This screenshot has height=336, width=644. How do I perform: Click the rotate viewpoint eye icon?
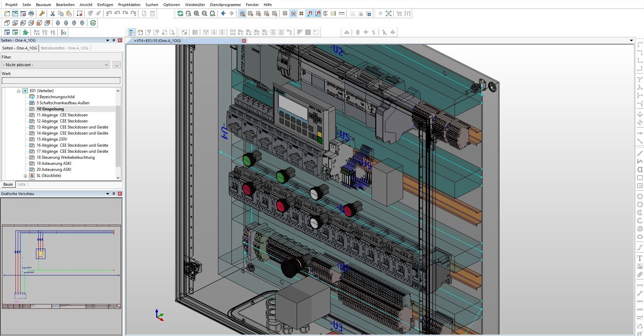click(x=93, y=23)
